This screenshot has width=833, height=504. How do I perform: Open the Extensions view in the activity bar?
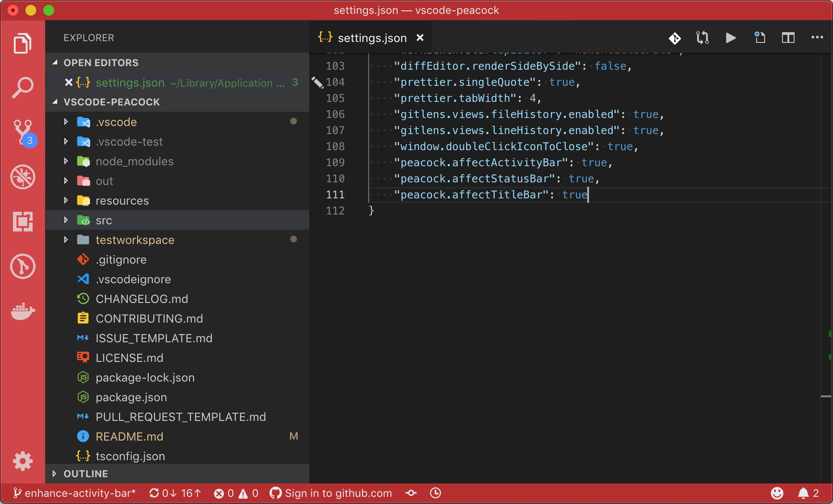(x=23, y=222)
